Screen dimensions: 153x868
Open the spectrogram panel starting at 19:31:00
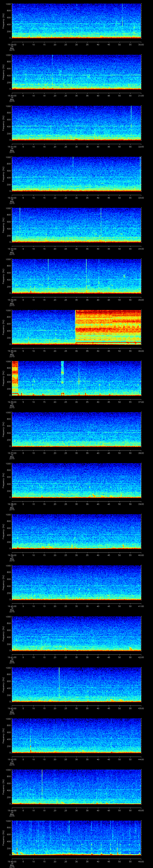(x=76, y=123)
